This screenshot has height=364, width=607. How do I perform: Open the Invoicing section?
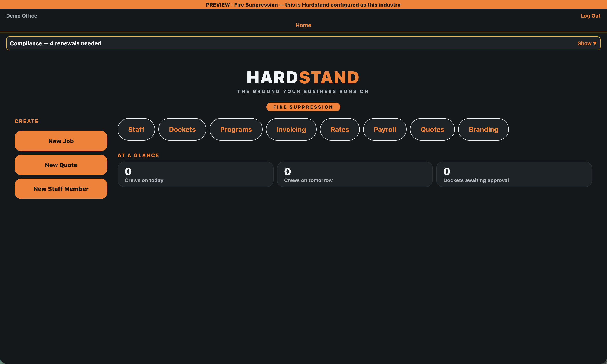[x=291, y=129]
